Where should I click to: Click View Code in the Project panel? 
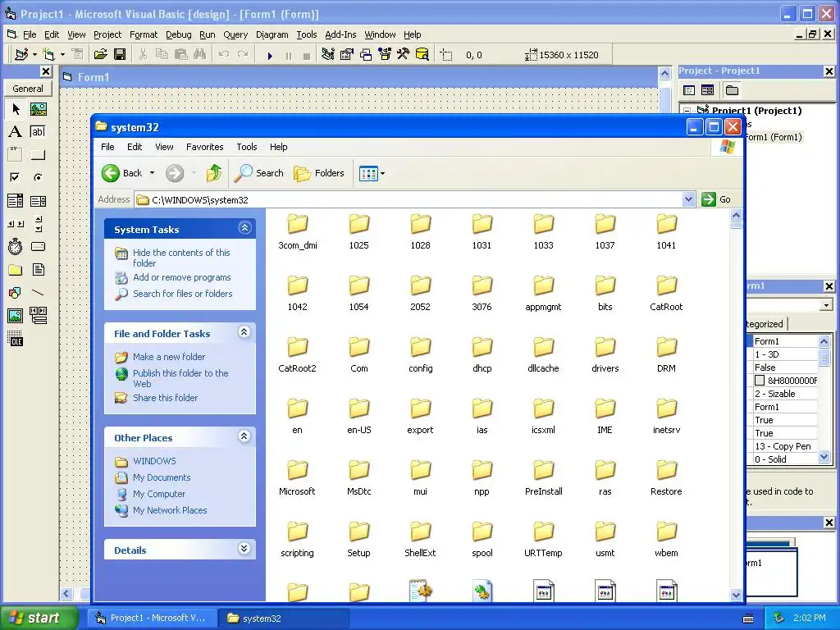689,90
